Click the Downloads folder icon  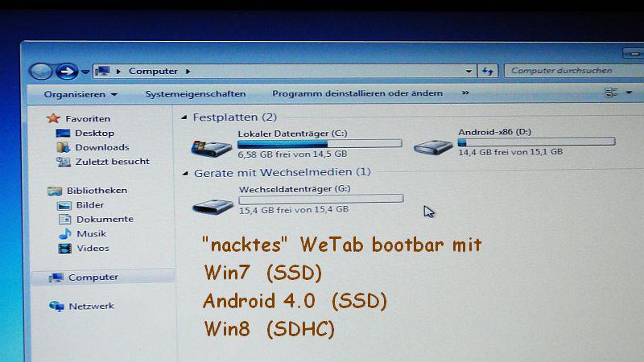point(63,147)
